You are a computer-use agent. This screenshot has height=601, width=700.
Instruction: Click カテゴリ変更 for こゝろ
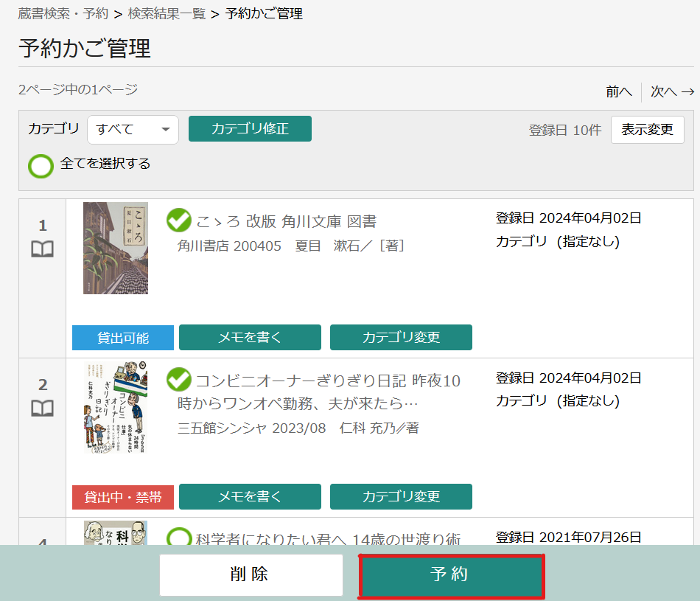point(401,337)
